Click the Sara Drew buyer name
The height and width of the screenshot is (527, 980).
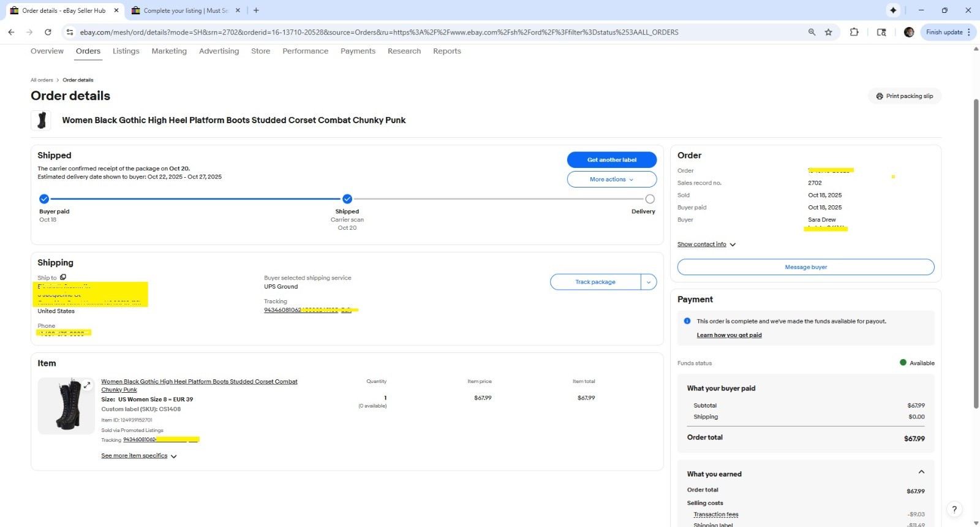point(821,219)
